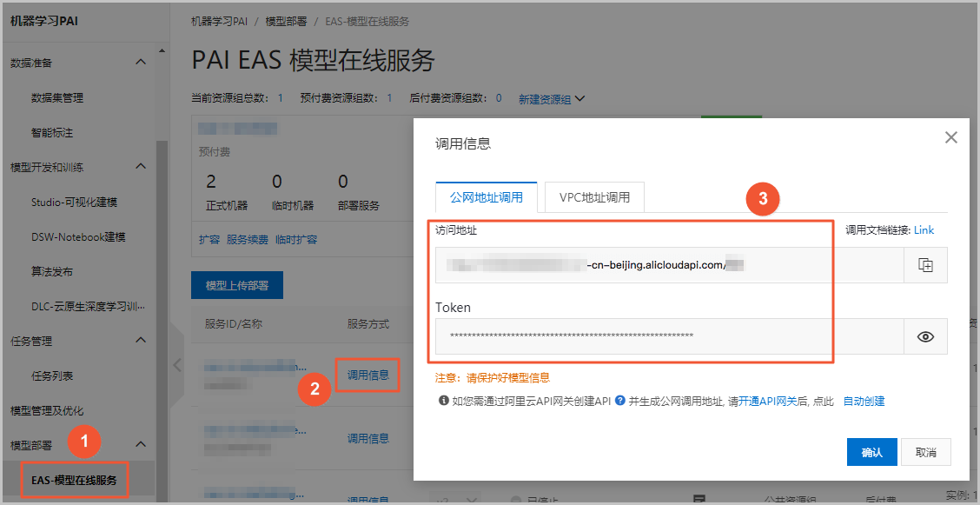Click the 自动创建 link

[864, 402]
